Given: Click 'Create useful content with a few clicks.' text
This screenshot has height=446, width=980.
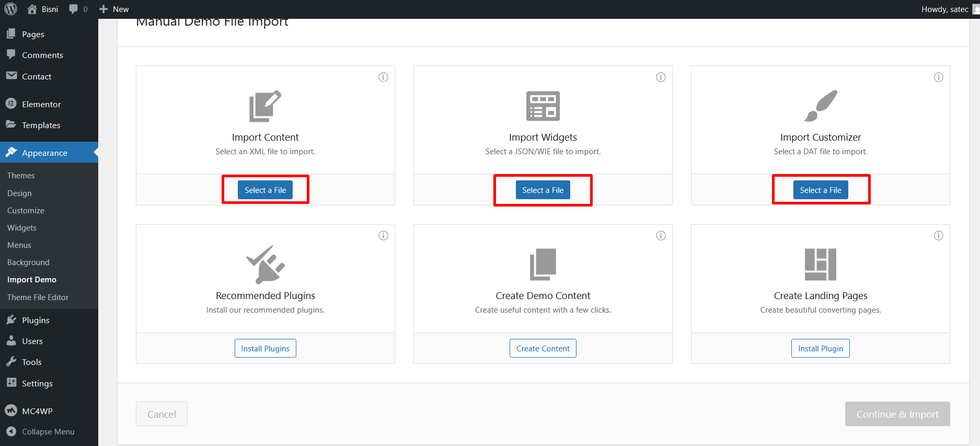Looking at the screenshot, I should coord(543,310).
